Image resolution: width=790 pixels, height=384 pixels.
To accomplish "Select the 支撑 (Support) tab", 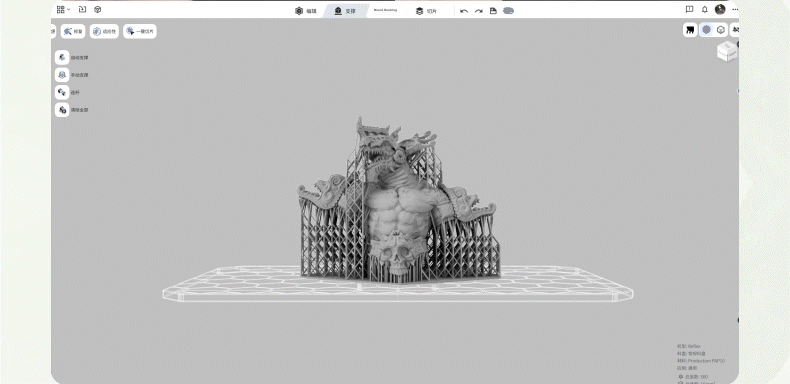I will (345, 11).
